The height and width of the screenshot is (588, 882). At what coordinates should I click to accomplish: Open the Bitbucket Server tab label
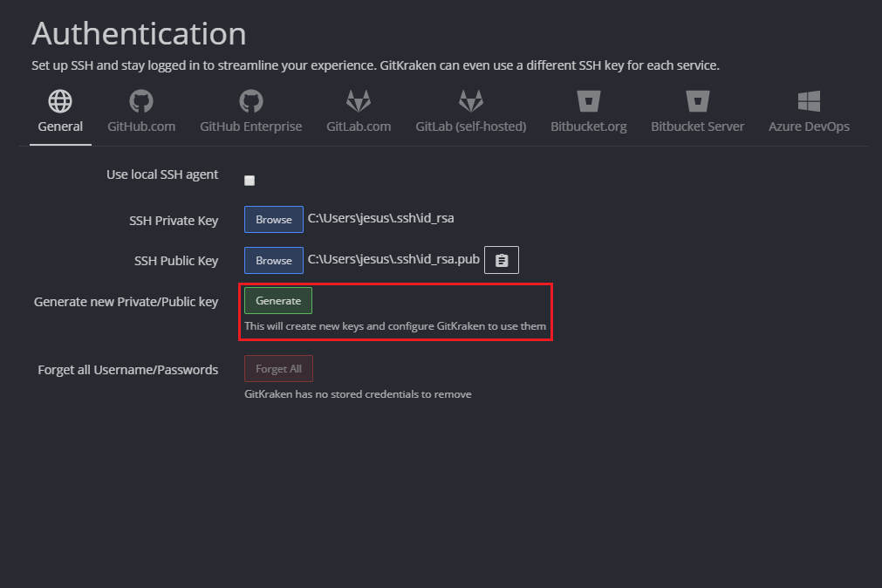coord(698,126)
